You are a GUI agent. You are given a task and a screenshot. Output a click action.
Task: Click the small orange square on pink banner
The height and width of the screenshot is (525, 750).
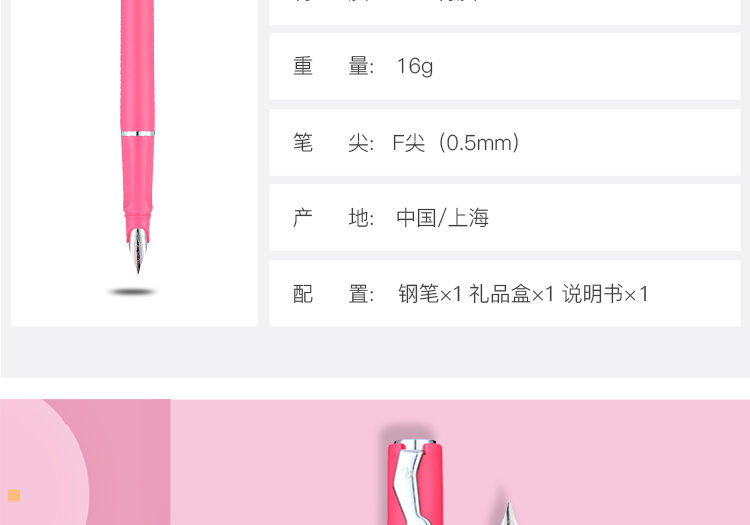(14, 495)
